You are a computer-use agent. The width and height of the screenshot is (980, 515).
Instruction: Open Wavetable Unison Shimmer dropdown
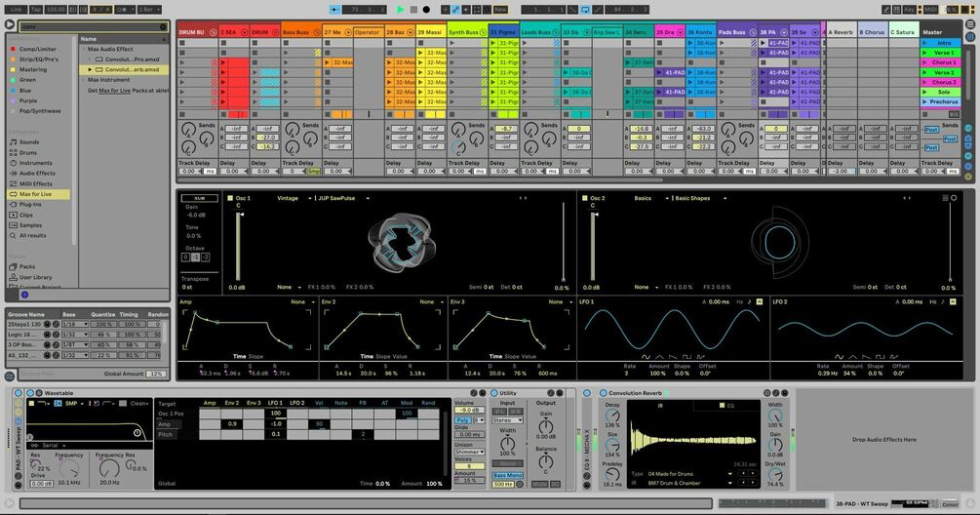click(469, 452)
